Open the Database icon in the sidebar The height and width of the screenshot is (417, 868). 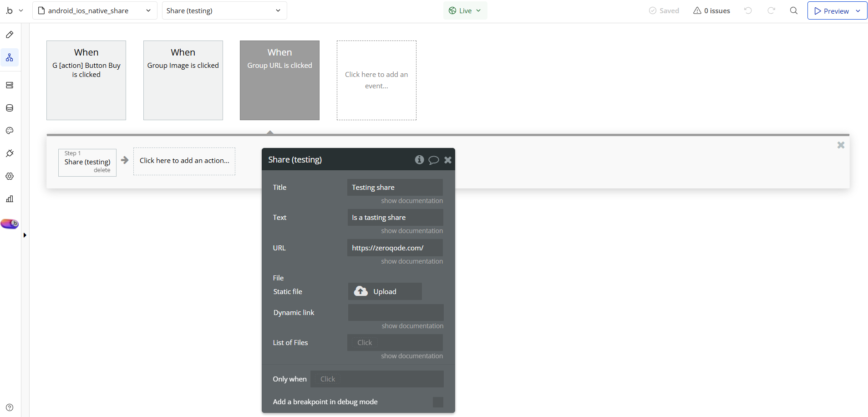pyautogui.click(x=10, y=108)
